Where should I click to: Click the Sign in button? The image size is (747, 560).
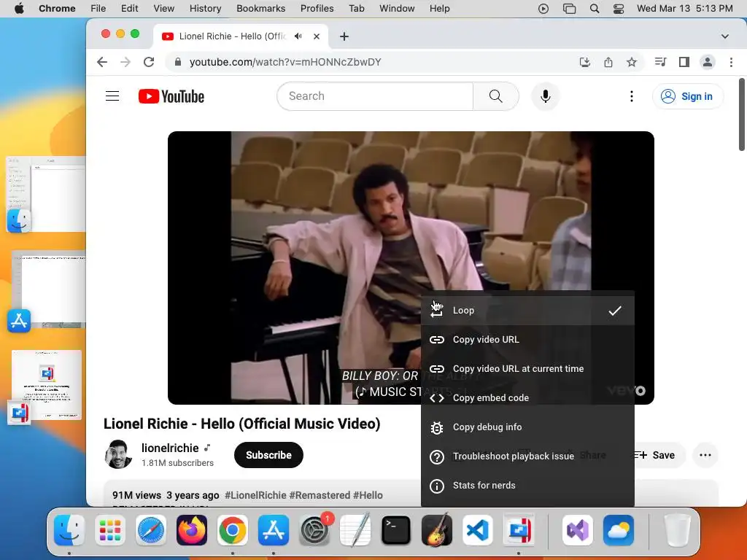[x=687, y=96]
